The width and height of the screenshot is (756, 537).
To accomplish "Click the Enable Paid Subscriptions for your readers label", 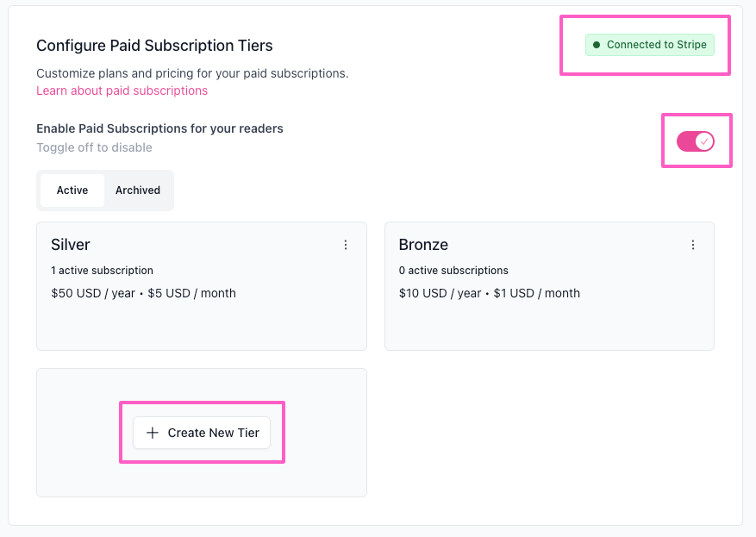I will (159, 128).
